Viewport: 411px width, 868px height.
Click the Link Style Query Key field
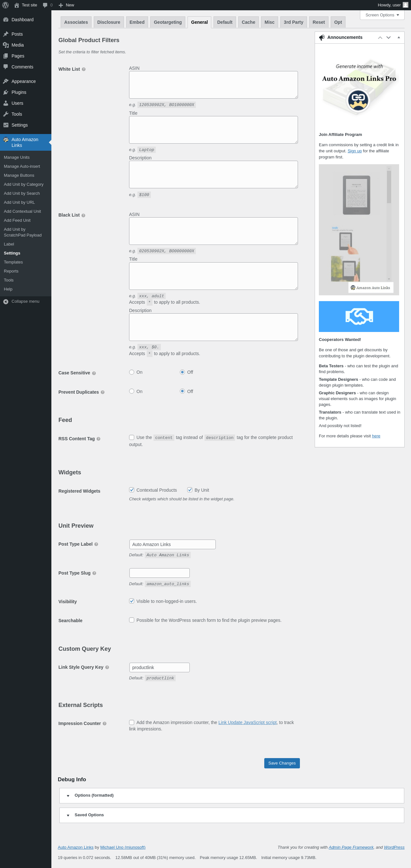(160, 667)
